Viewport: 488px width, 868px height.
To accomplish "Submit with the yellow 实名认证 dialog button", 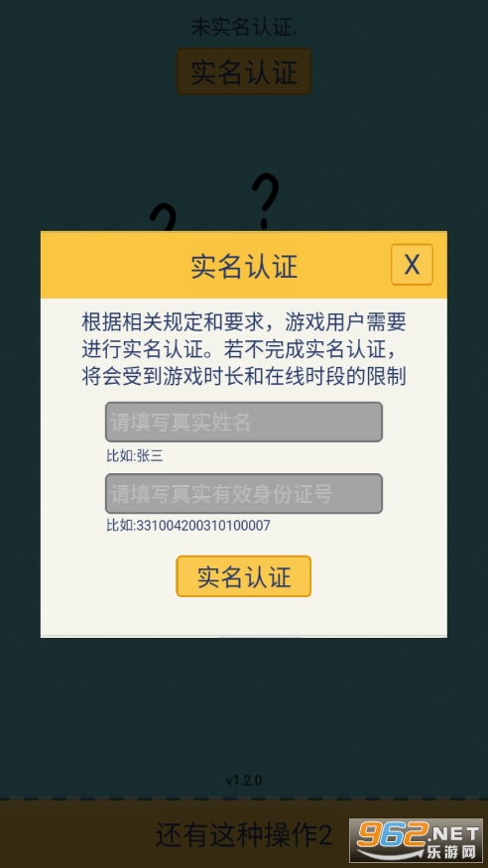I will [243, 576].
